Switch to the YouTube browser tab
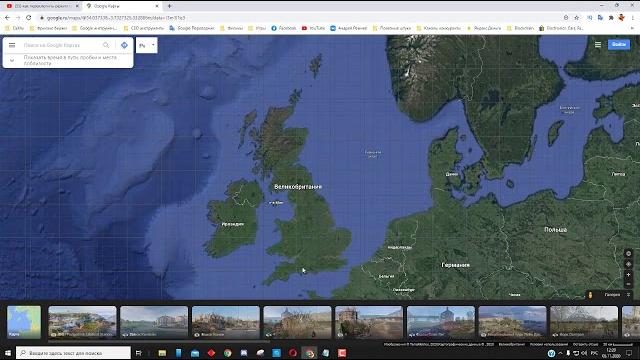Image resolution: width=640 pixels, height=360 pixels. pyautogui.click(x=42, y=6)
